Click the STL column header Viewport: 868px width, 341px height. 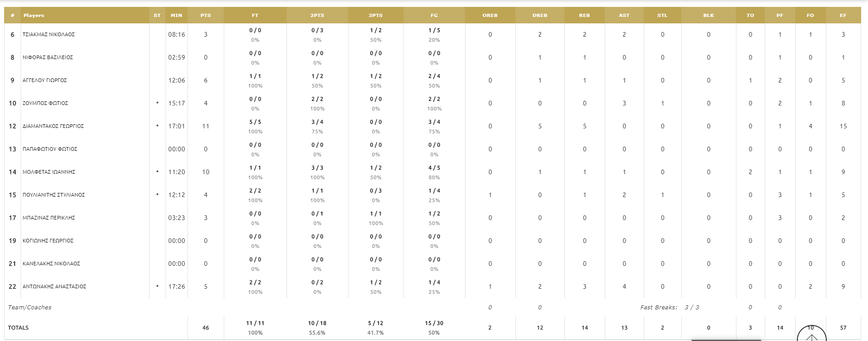pyautogui.click(x=662, y=16)
